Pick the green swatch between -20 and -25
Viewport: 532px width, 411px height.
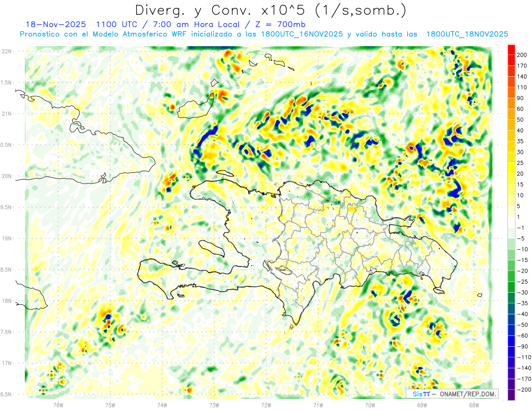pos(511,276)
